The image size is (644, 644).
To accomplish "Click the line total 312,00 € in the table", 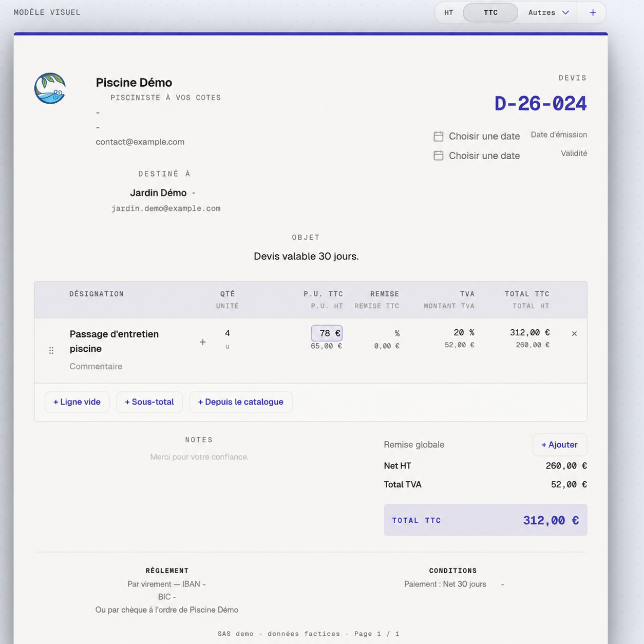I will pos(529,333).
